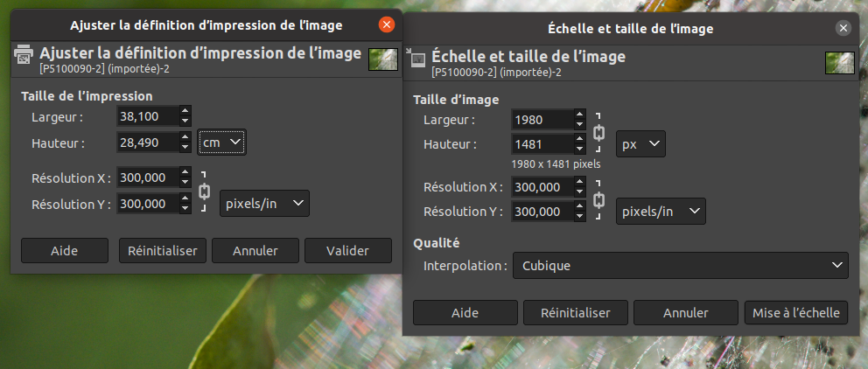Toggle resolution chain link in print dialog
This screenshot has height=369, width=868.
click(x=204, y=191)
